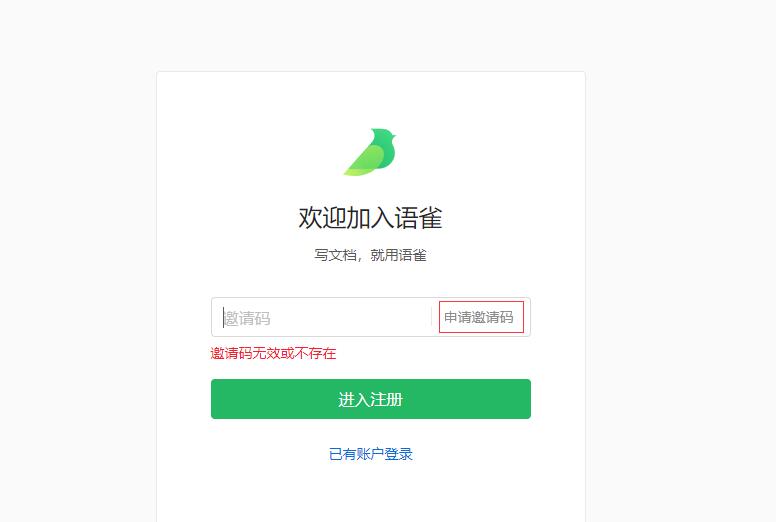Click the red-outlined 申请邀请码 label
Viewport: 776px width, 522px height.
coord(479,317)
